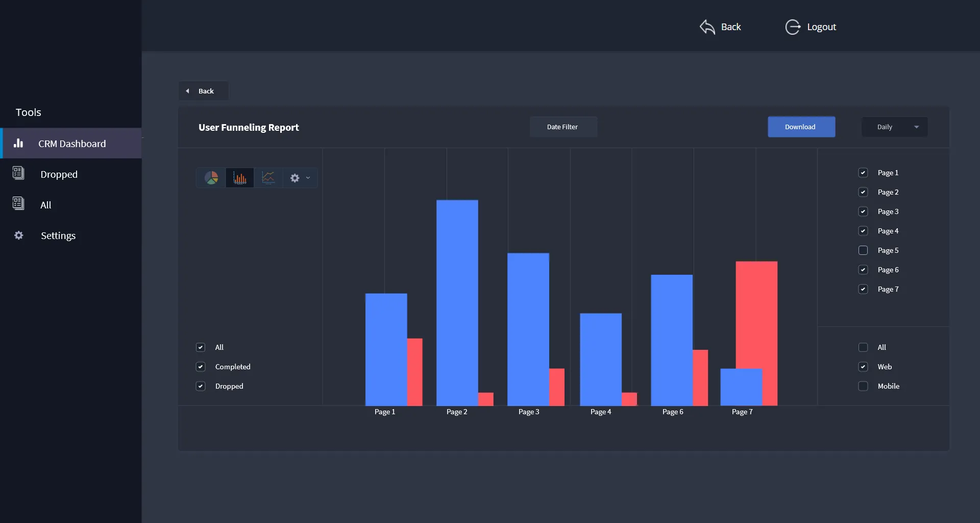The height and width of the screenshot is (523, 980).
Task: Select the bar chart view icon
Action: coord(239,178)
